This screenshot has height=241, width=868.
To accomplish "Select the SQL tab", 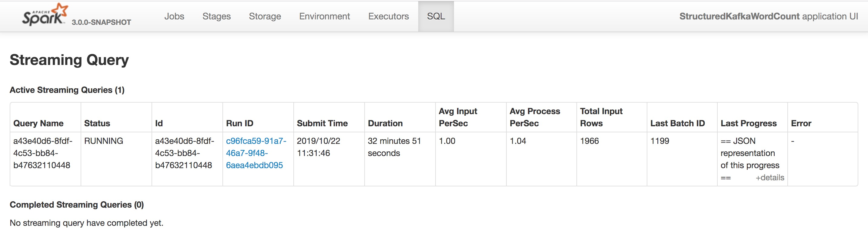I will 436,16.
